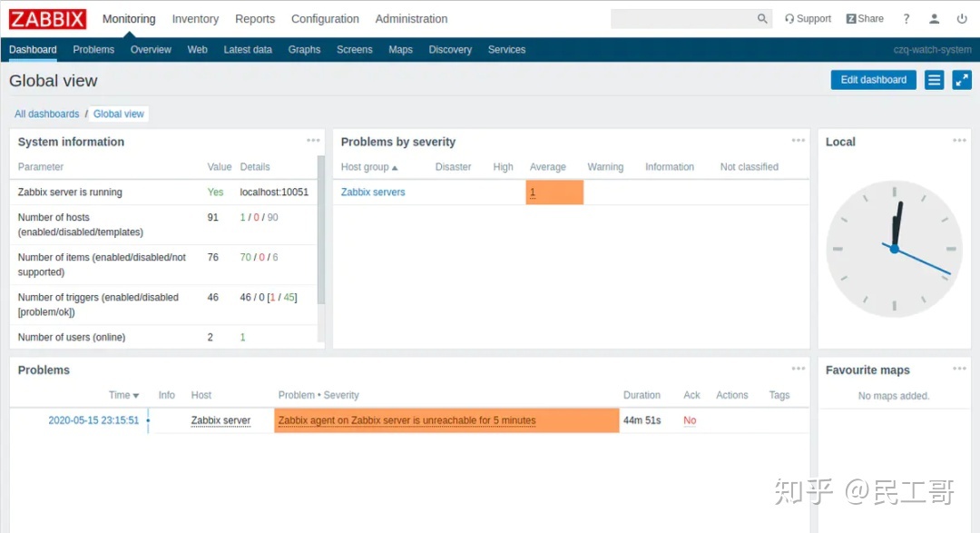
Task: Open the Inventory menu
Action: click(x=196, y=19)
